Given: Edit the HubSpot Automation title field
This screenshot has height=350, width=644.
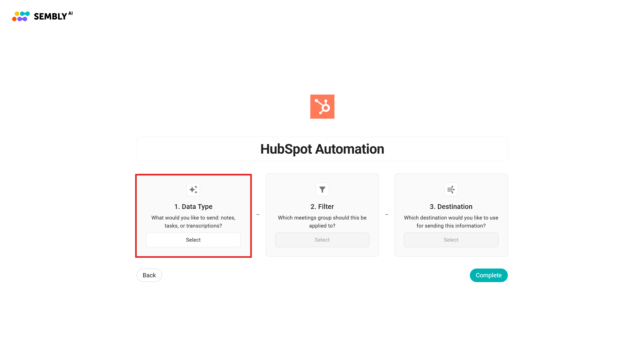Looking at the screenshot, I should click(322, 149).
